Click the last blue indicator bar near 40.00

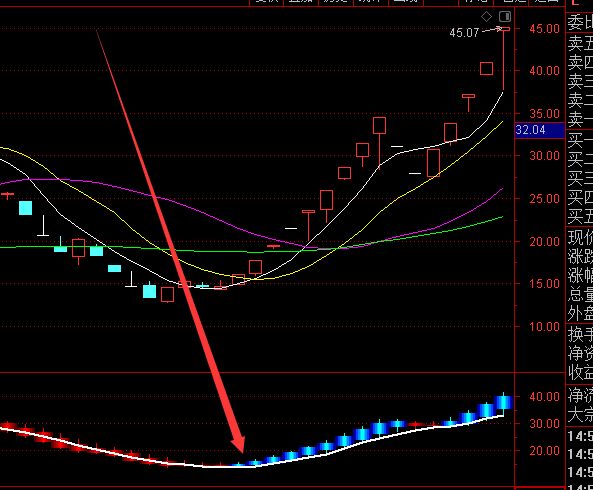pos(503,402)
